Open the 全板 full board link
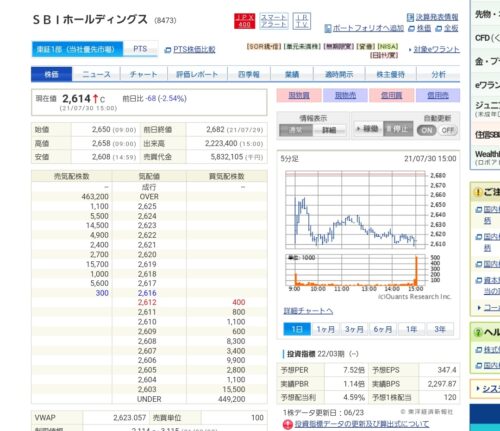Image resolution: width=500 pixels, height=431 pixels. pos(447,28)
